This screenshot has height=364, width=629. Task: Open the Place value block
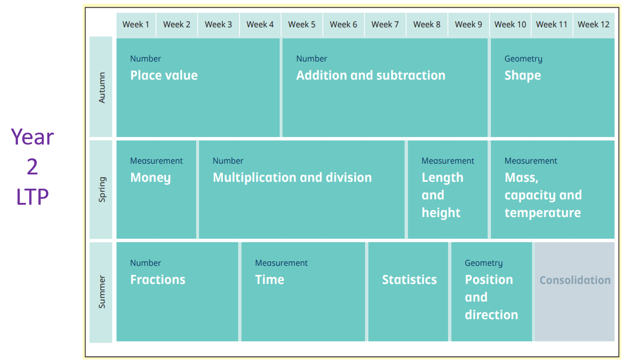tap(198, 87)
